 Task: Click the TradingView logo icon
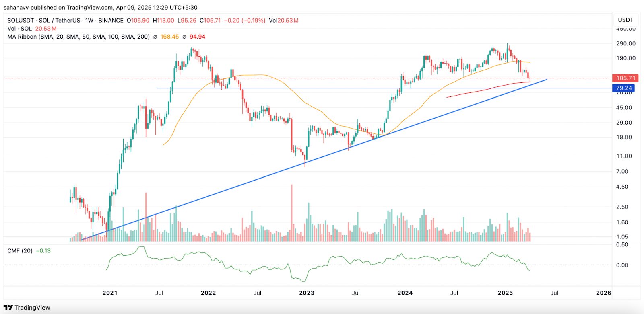coord(8,308)
